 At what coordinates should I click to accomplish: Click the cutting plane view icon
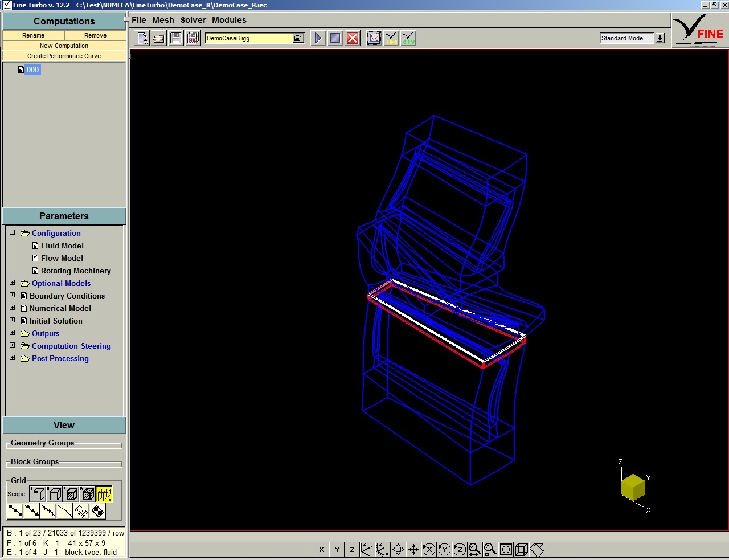point(536,549)
